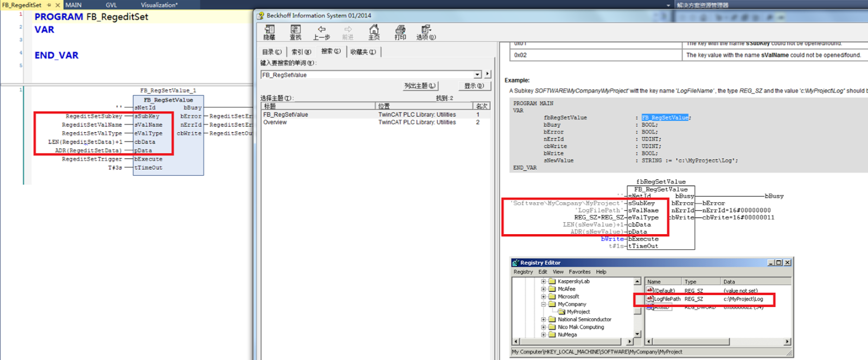
Task: Click the Type column header in Registry Editor
Action: coord(701,282)
